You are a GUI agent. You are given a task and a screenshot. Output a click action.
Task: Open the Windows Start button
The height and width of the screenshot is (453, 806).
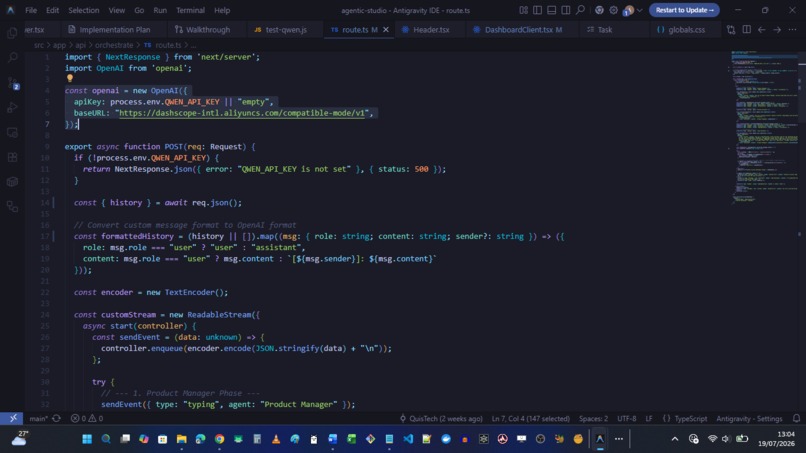[87, 439]
